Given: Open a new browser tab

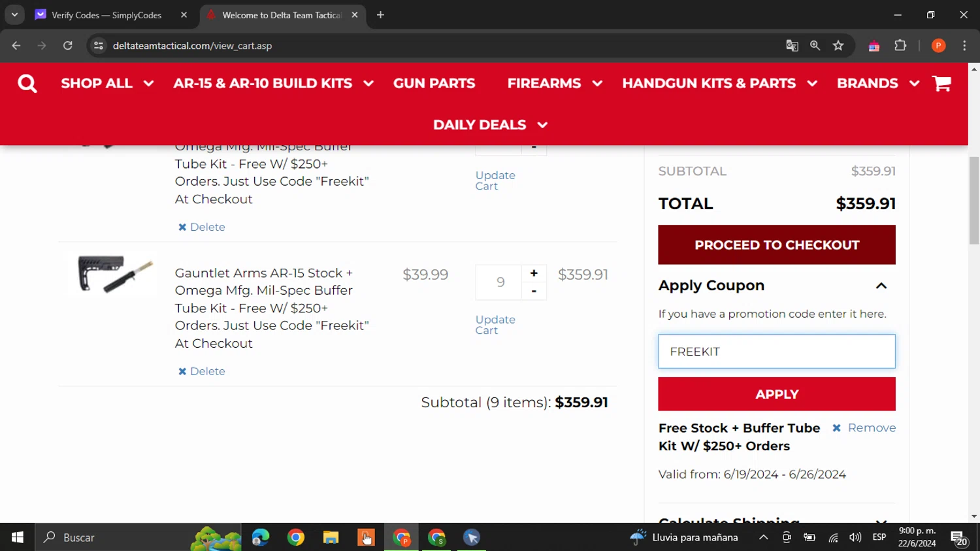Looking at the screenshot, I should point(380,15).
